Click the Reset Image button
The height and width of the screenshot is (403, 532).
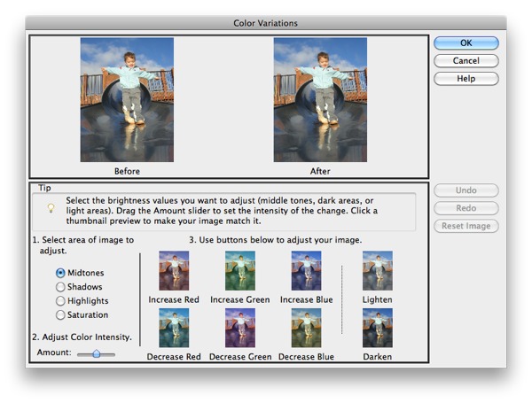(466, 226)
